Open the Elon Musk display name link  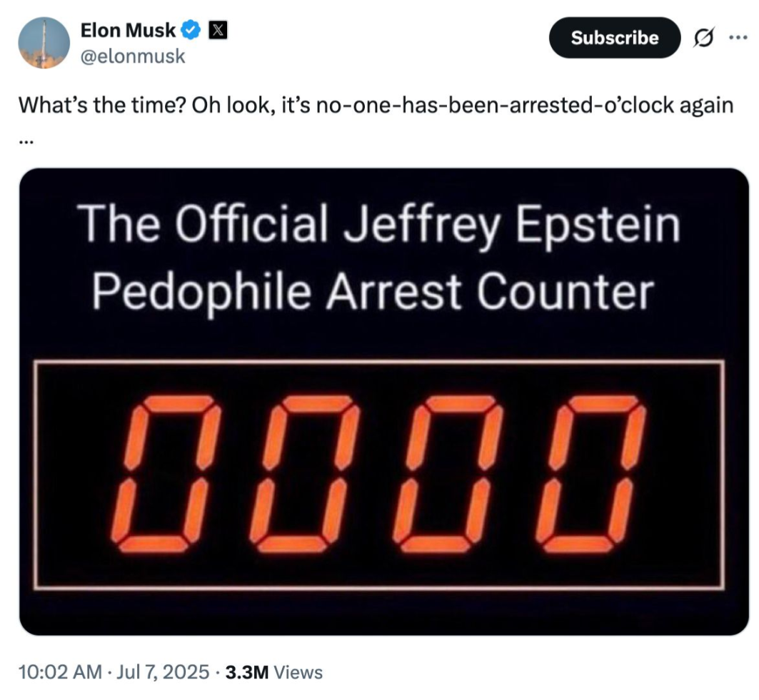click(x=128, y=31)
